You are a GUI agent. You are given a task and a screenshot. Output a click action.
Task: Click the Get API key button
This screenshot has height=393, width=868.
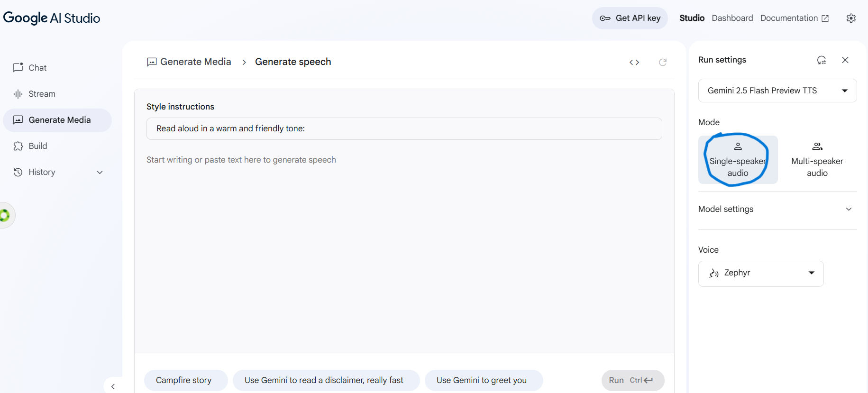[x=630, y=18]
